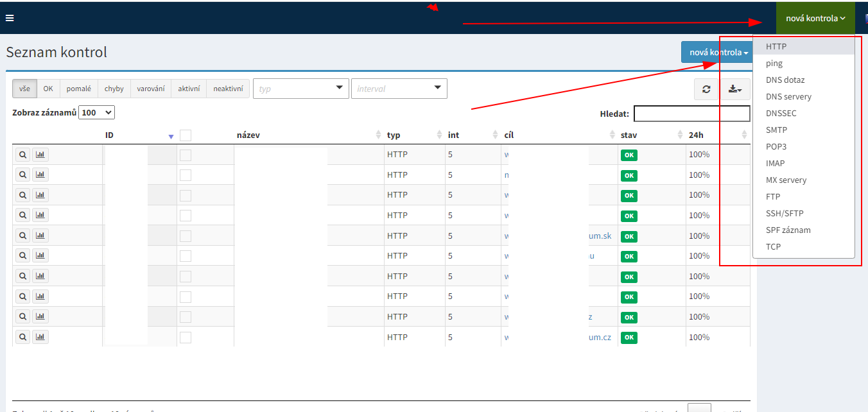
Task: Choose POP3 from the menu
Action: pyautogui.click(x=804, y=147)
